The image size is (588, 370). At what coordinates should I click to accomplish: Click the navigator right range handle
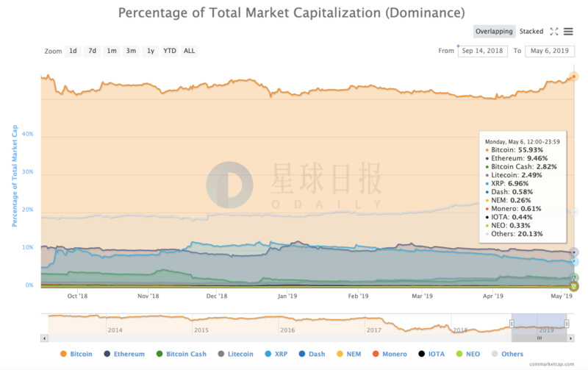click(567, 324)
